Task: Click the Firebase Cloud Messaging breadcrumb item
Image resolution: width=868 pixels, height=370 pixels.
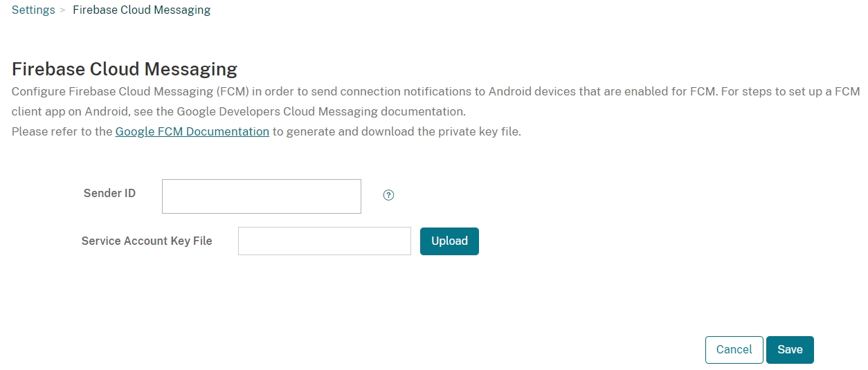Action: [141, 10]
